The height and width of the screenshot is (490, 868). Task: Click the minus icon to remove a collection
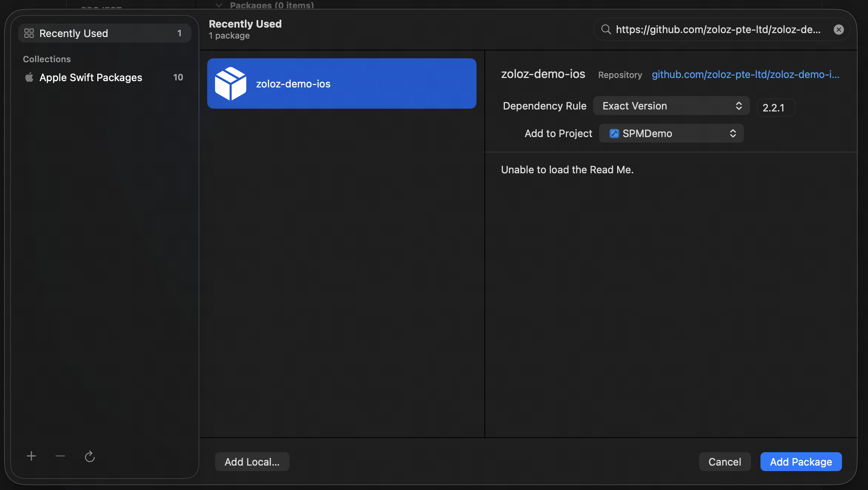point(60,456)
